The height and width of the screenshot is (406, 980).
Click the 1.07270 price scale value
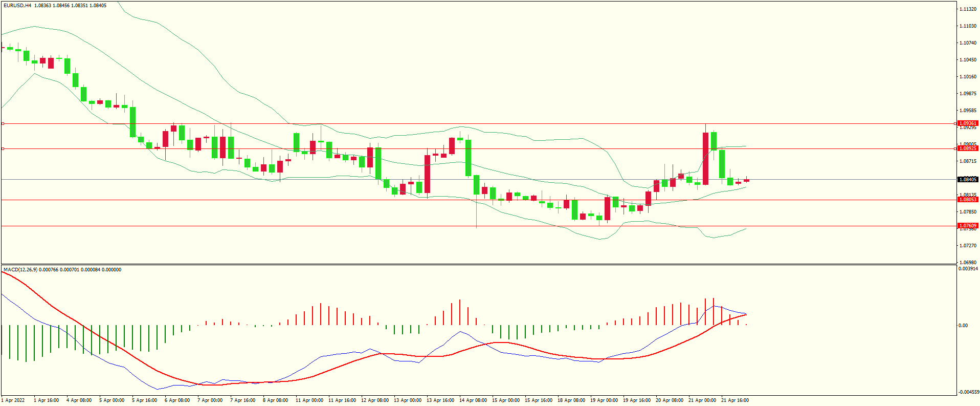click(968, 246)
